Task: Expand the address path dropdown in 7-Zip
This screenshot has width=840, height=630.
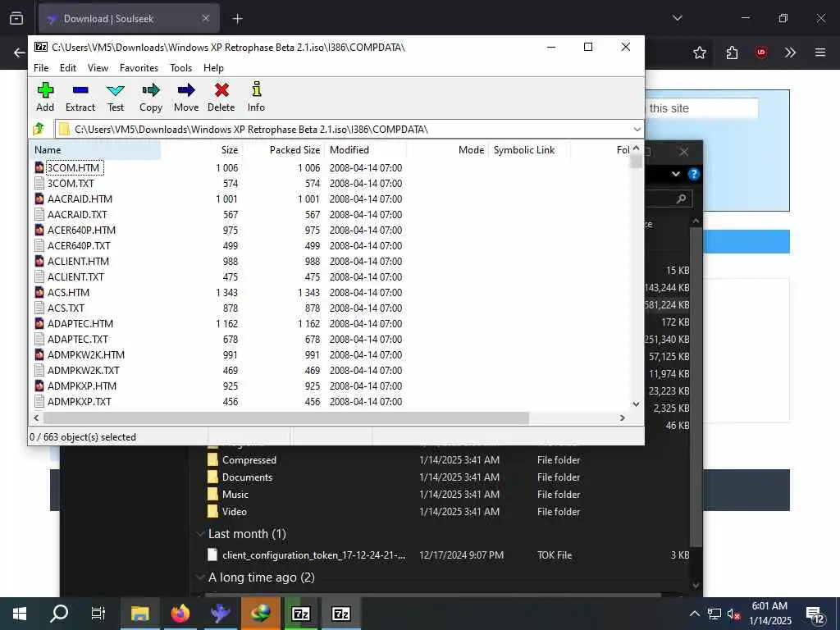Action: pos(637,129)
